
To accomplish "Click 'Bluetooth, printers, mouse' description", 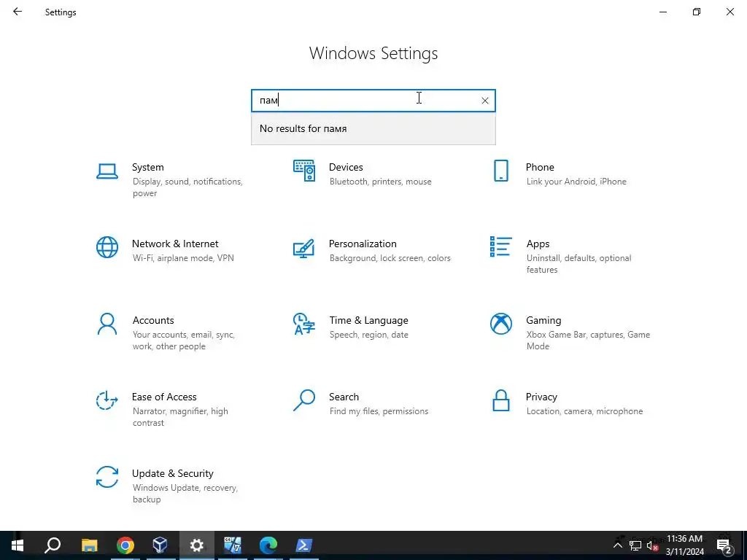I will (x=380, y=182).
